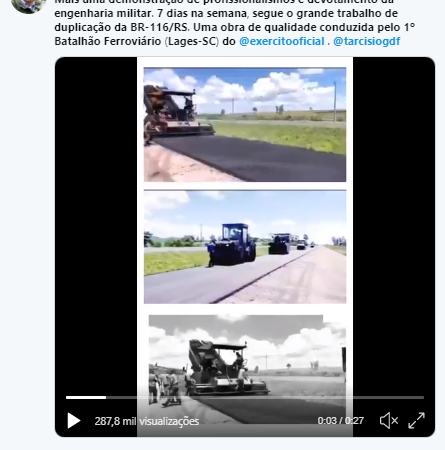Viewport: 445px width, 450px height.
Task: Click the 0:03 / 0:27 timestamp
Action: point(340,421)
